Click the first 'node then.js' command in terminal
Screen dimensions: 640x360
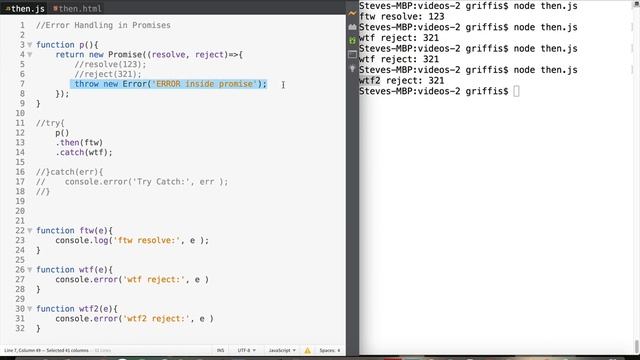(545, 6)
